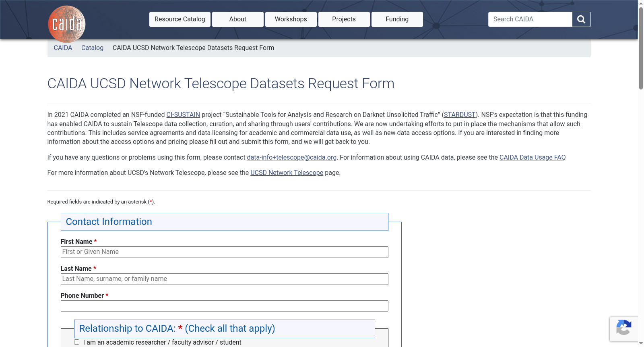644x347 pixels.
Task: Click the First Name input field
Action: click(225, 252)
